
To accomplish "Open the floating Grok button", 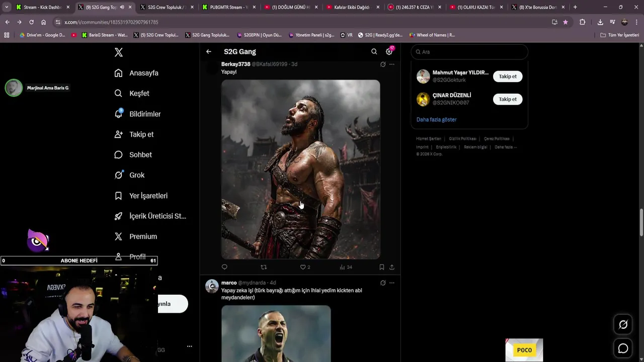I will pos(623,325).
